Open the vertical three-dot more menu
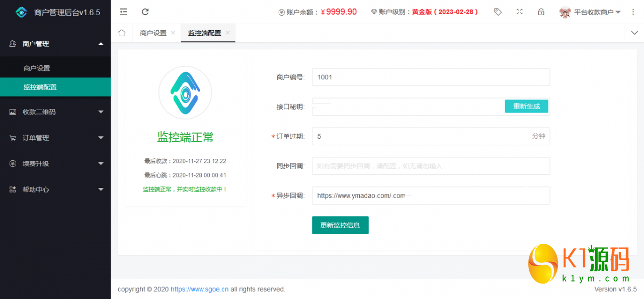 633,12
